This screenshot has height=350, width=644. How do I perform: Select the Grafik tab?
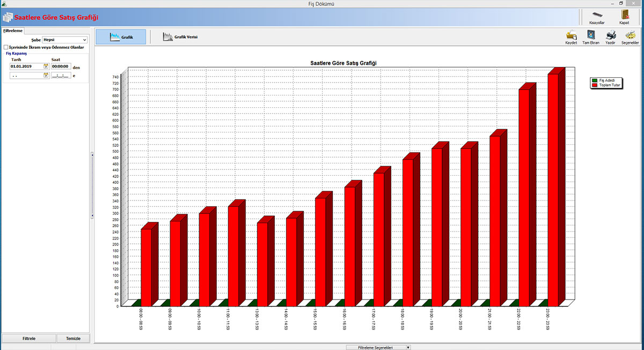pos(121,37)
